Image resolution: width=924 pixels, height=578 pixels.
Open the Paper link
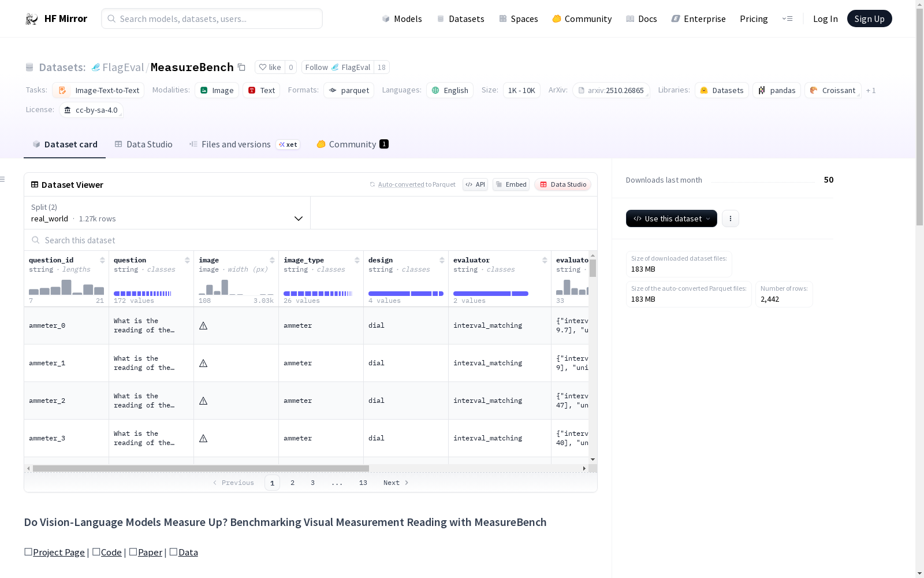150,552
